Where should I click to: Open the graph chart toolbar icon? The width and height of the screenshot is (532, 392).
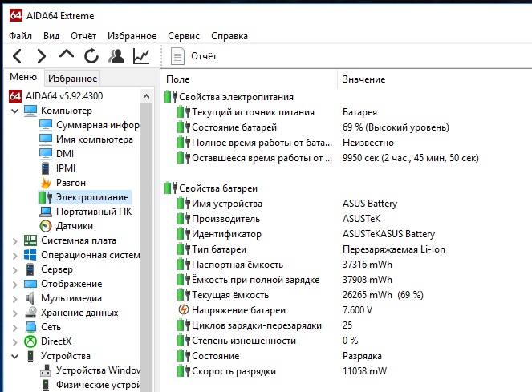point(141,56)
